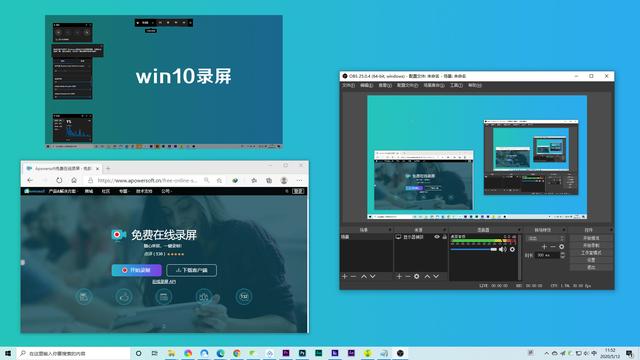The image size is (640, 360).
Task: Add a scene transition with plus icon
Action: [x=544, y=247]
